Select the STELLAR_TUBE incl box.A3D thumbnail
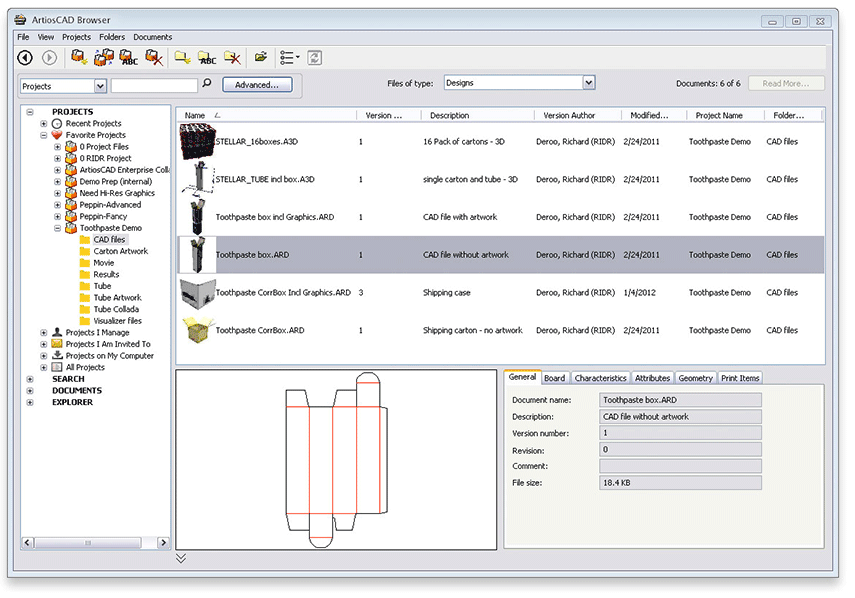 (x=197, y=179)
